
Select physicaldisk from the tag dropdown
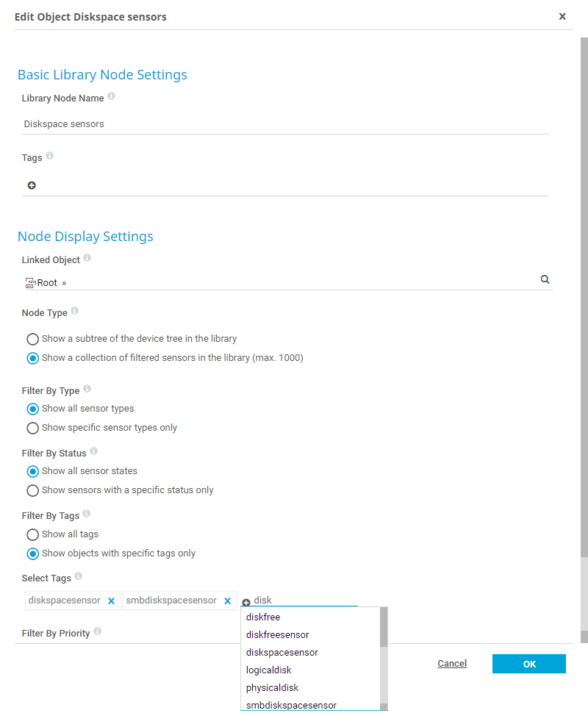pyautogui.click(x=272, y=688)
